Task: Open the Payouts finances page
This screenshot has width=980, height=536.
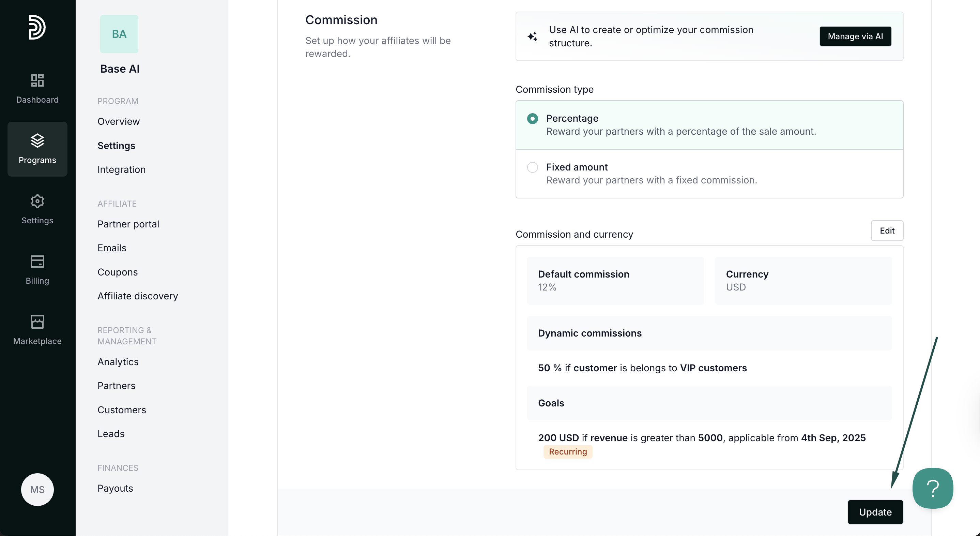Action: 115,488
